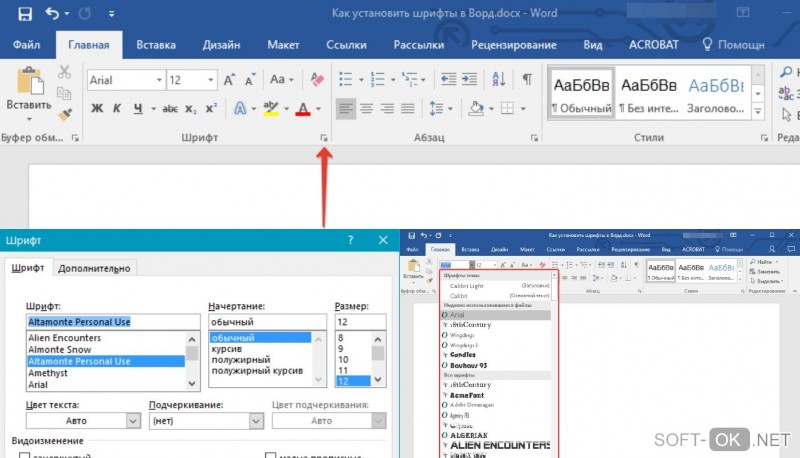This screenshot has height=458, width=800.
Task: Open the font size 12 dropdown in the ribbon
Action: tap(210, 80)
